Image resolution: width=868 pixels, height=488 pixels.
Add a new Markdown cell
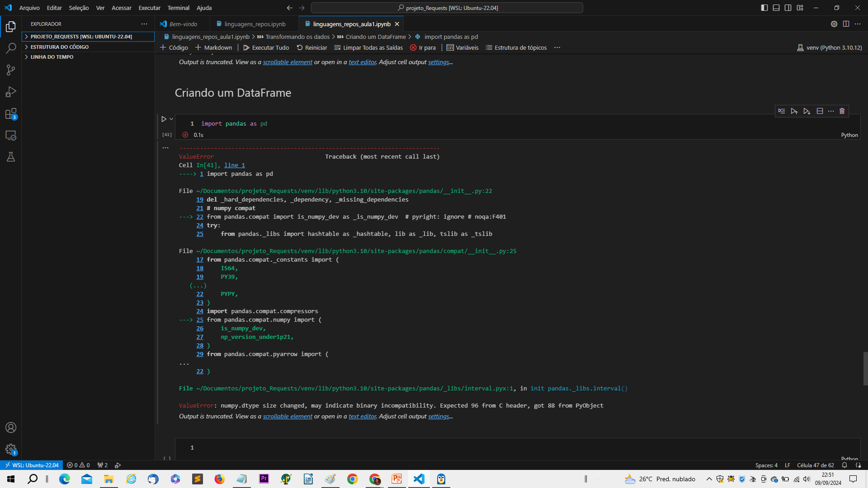213,47
